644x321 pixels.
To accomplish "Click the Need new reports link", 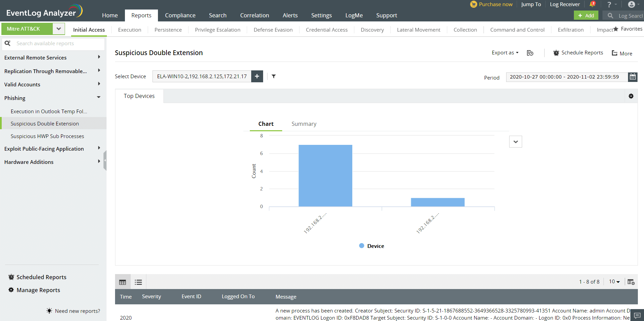I will click(x=78, y=311).
